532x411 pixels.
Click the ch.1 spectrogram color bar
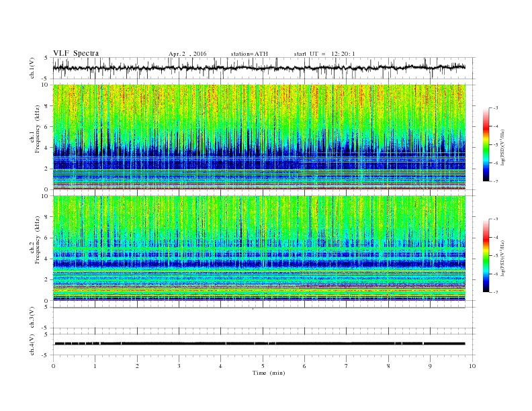coord(486,144)
